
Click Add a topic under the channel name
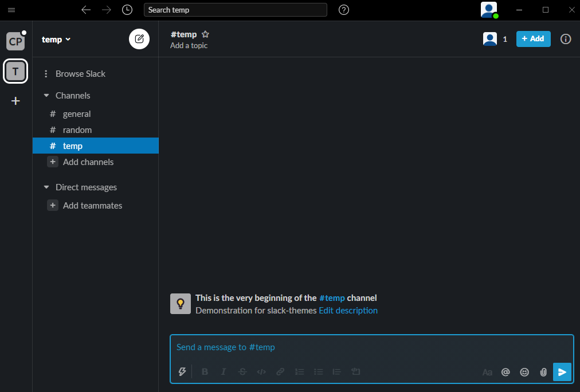tap(189, 45)
